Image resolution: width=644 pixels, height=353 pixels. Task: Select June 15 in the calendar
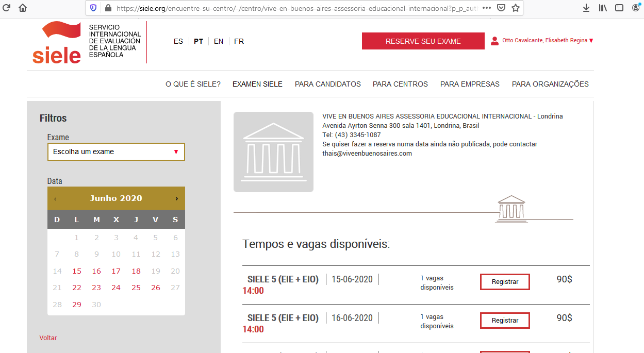[77, 271]
